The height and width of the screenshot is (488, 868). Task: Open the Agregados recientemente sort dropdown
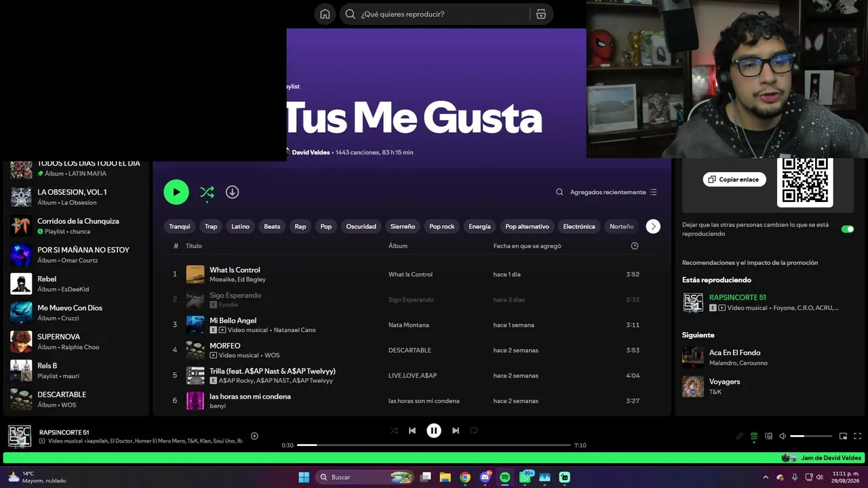click(x=614, y=192)
